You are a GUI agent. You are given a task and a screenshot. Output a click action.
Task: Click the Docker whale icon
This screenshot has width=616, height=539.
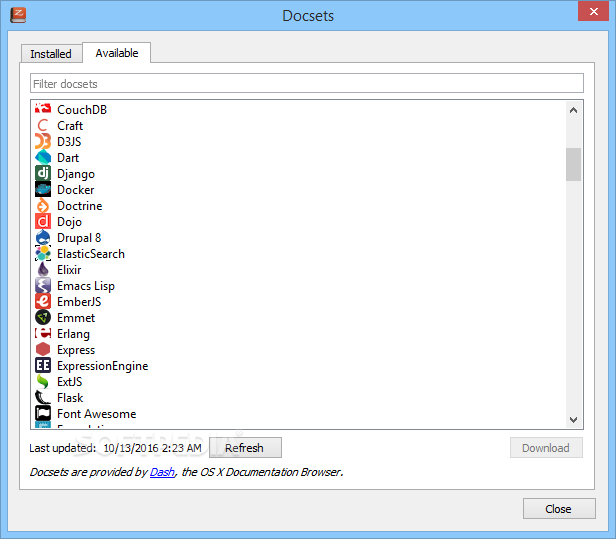point(43,189)
